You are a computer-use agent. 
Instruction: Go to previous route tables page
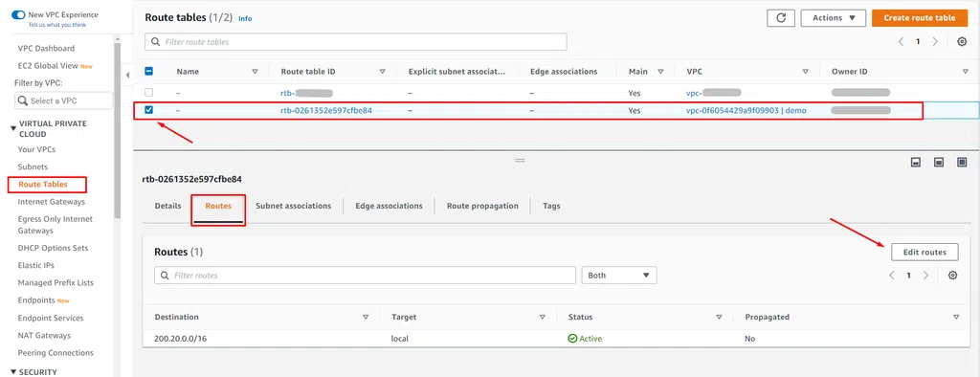pos(902,42)
